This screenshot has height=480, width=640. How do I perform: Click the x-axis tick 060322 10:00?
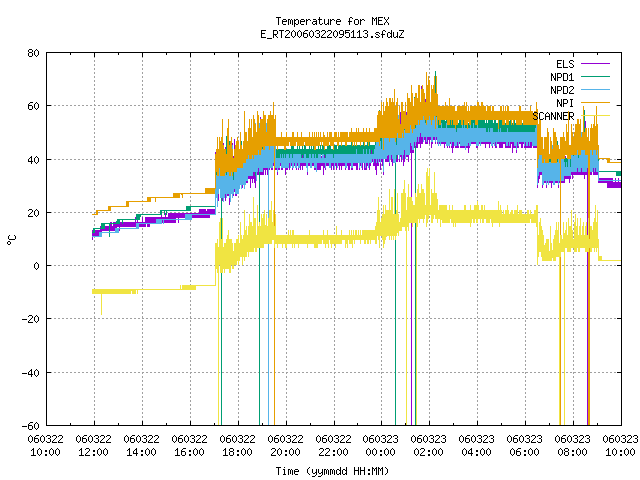coord(46,445)
